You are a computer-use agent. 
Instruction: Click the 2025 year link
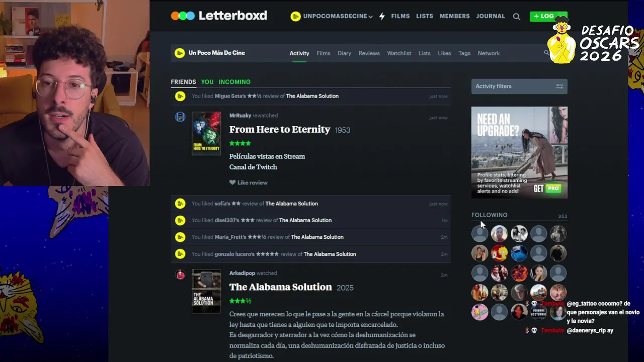pos(345,288)
